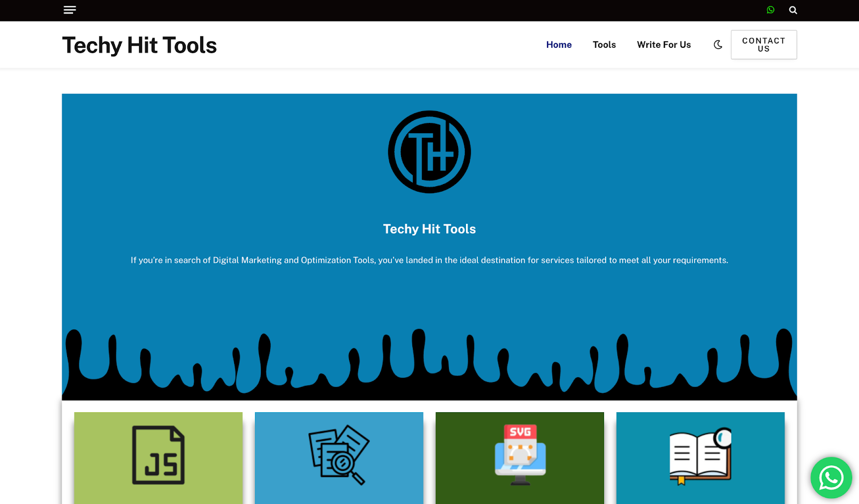Launch the floating WhatsApp chat button

(831, 478)
